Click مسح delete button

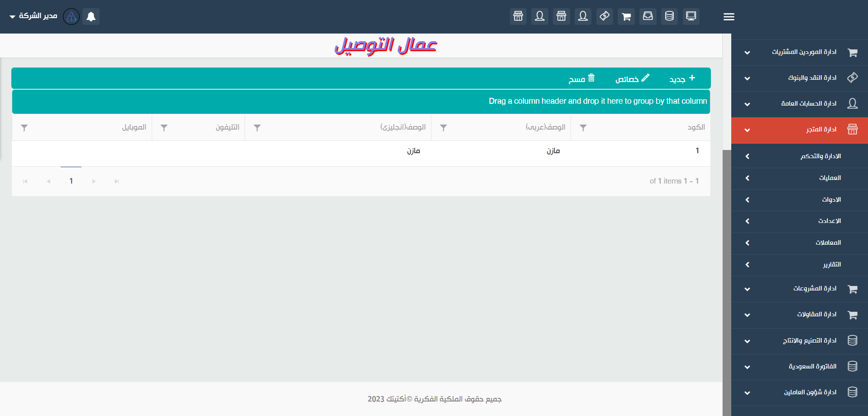tap(581, 79)
